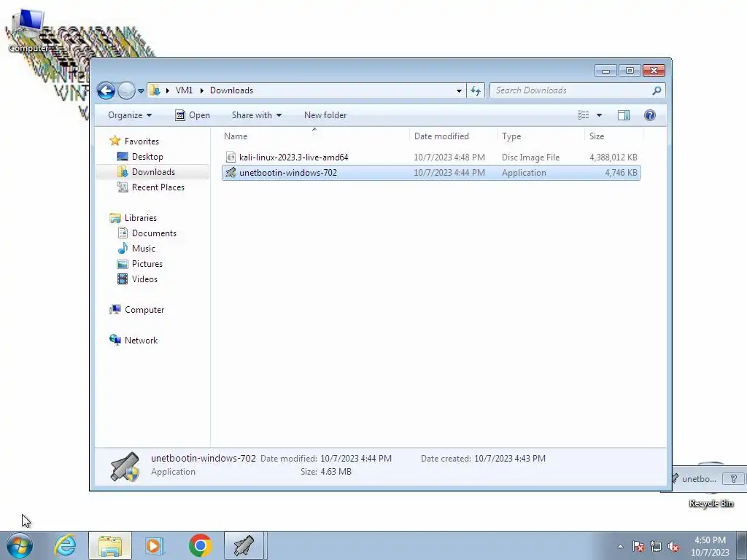Select kali-linux-2023.3-live-amd64 file

click(293, 157)
